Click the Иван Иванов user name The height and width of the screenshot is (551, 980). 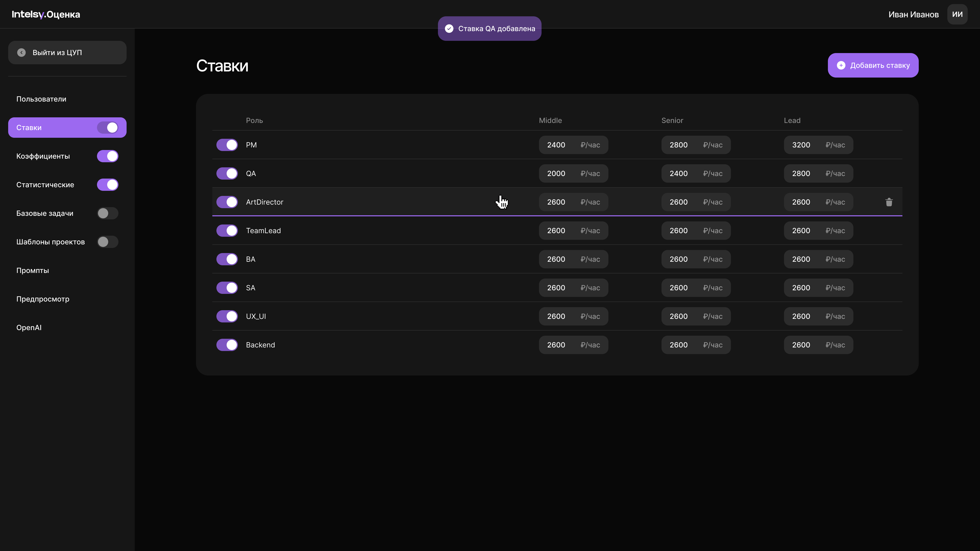(x=913, y=15)
